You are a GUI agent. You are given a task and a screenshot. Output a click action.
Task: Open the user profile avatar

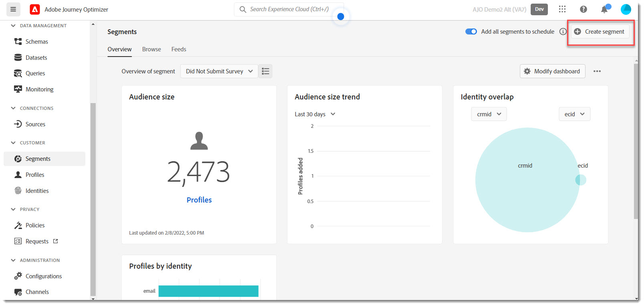tap(626, 9)
